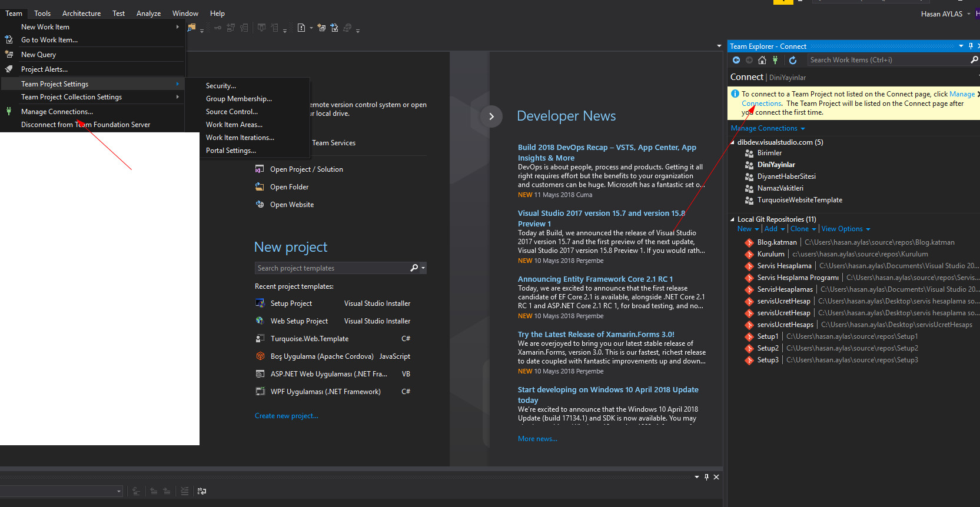This screenshot has width=980, height=507.
Task: Select the DiniYayinlar team project
Action: pyautogui.click(x=776, y=165)
